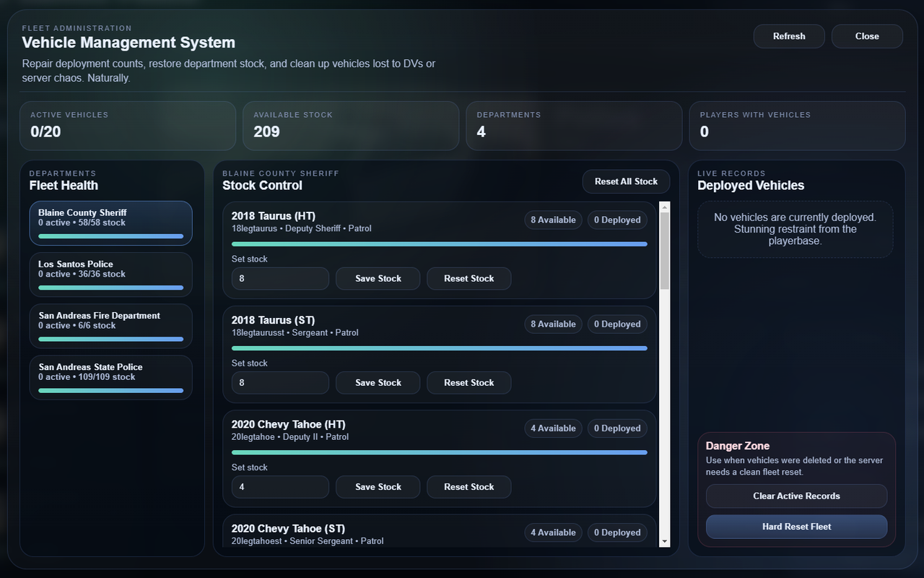Click the 'Fleet Health' heading

click(64, 185)
